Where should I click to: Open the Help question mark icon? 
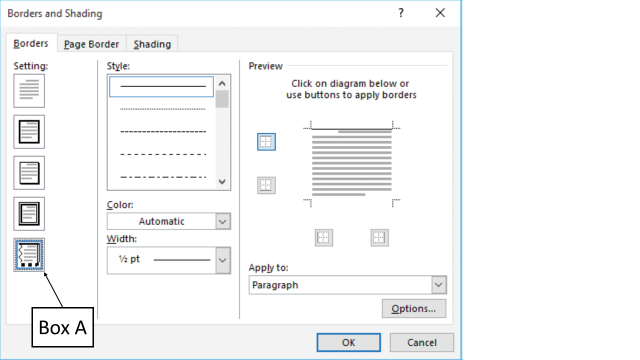coord(401,13)
